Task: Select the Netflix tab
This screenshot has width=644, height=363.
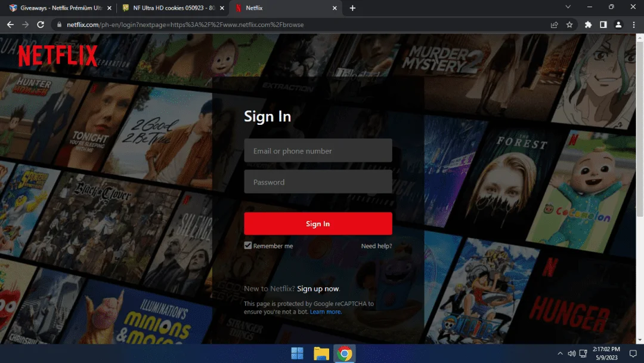Action: (x=286, y=8)
